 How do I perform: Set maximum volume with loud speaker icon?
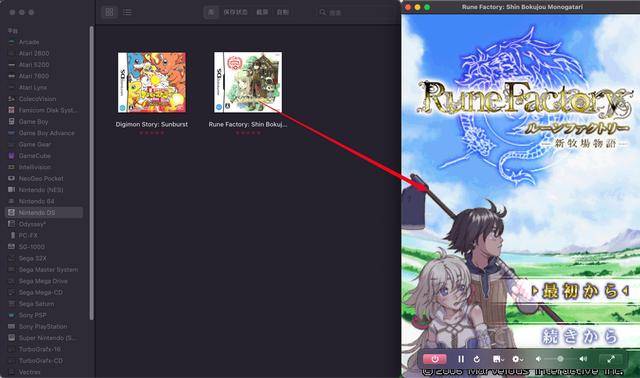point(583,359)
